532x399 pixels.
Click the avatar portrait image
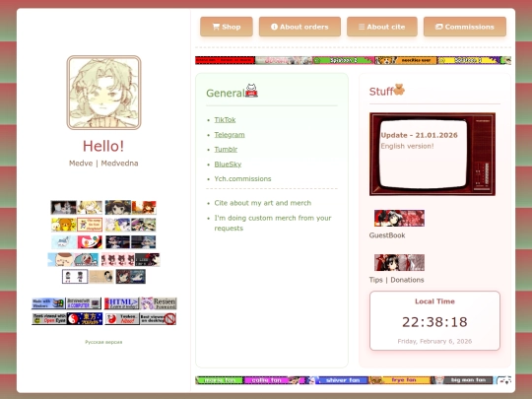point(103,93)
